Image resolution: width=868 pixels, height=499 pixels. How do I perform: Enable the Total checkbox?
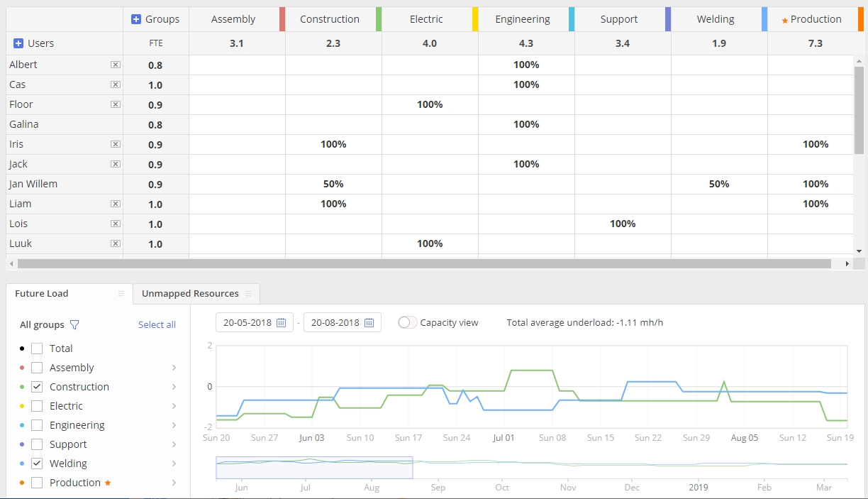(37, 349)
